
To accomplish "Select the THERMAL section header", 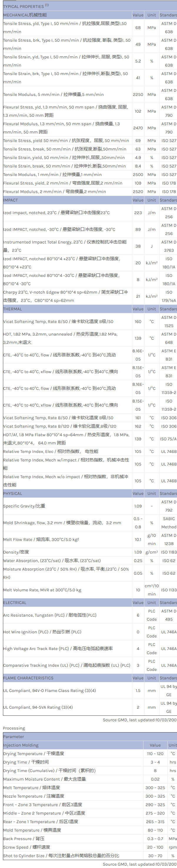I will click(13, 309).
